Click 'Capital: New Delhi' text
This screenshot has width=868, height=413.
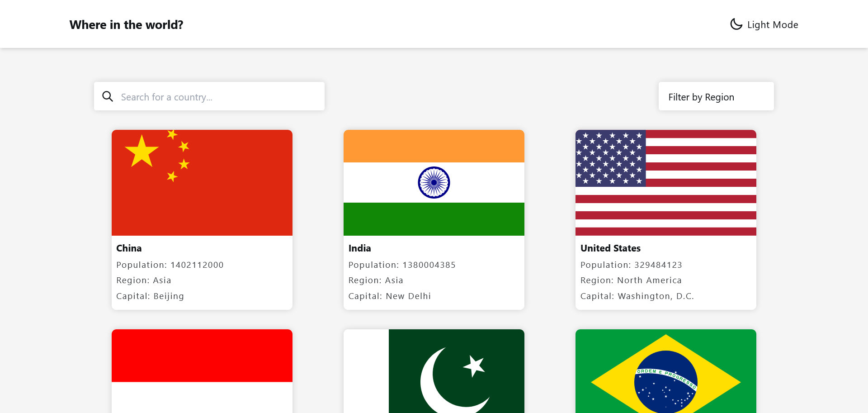point(390,296)
